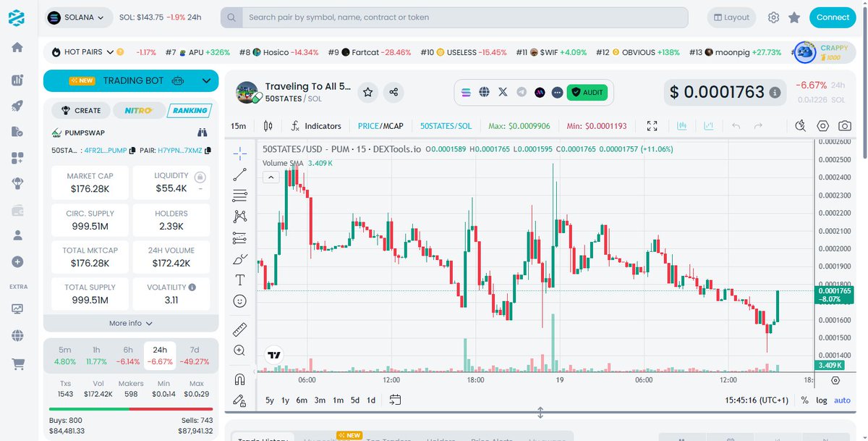
Task: Toggle log scale on chart
Action: point(822,400)
